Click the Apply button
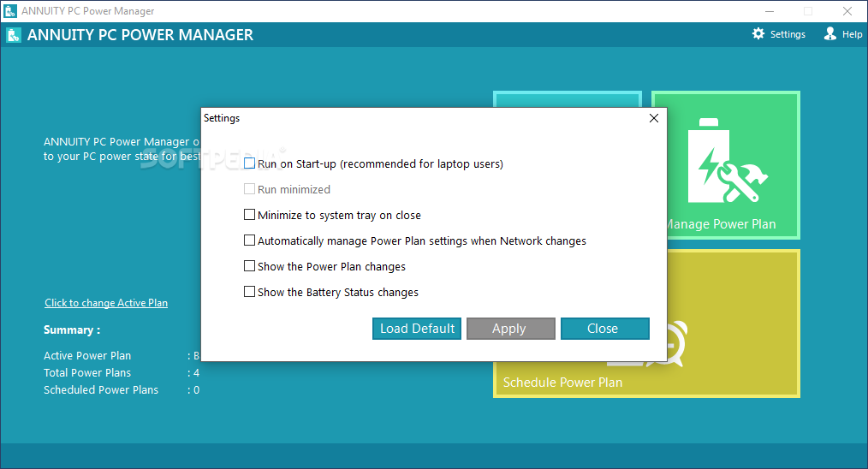The height and width of the screenshot is (469, 868). coord(511,329)
